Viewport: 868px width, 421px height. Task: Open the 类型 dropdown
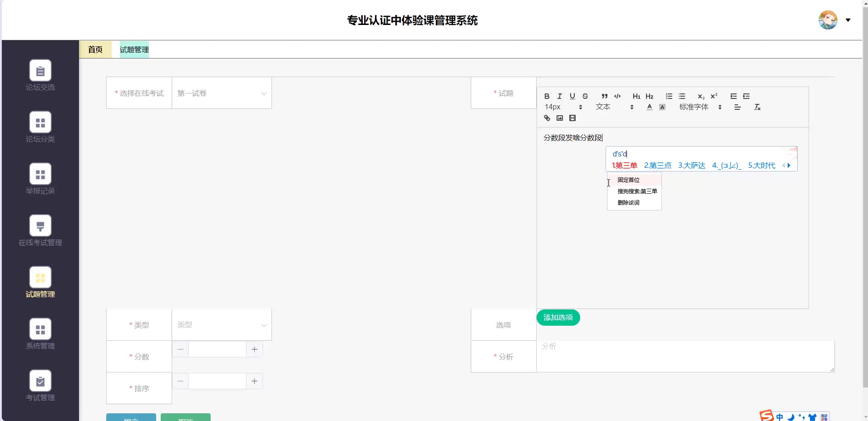tap(222, 325)
